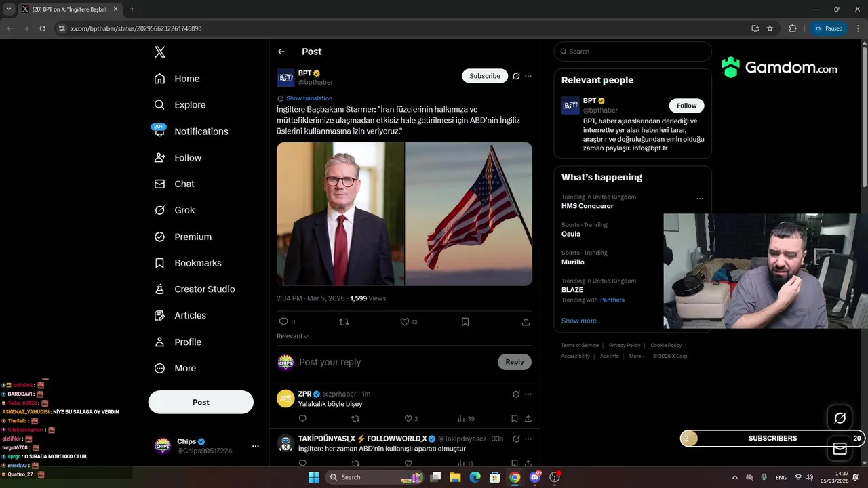Repost the ZPR reply
868x488 pixels.
click(355, 419)
